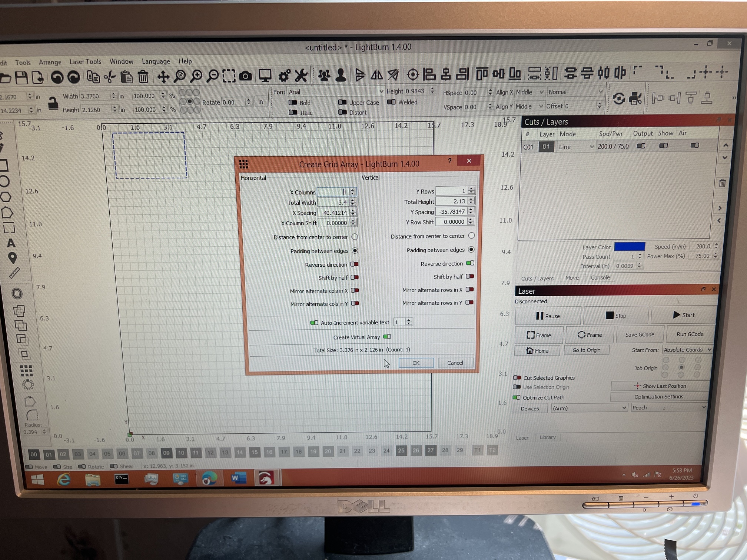
Task: Enable Shift by half for horizontal grid
Action: 355,277
